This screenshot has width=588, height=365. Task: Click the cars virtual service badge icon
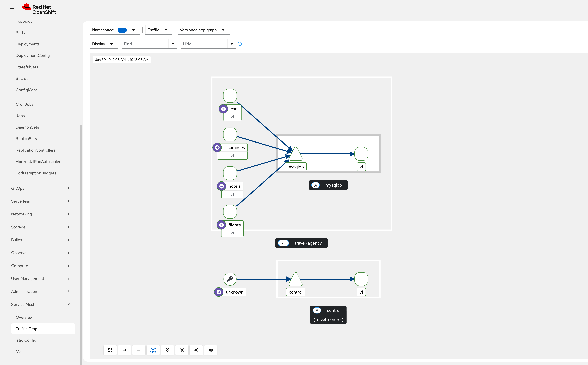tap(223, 109)
